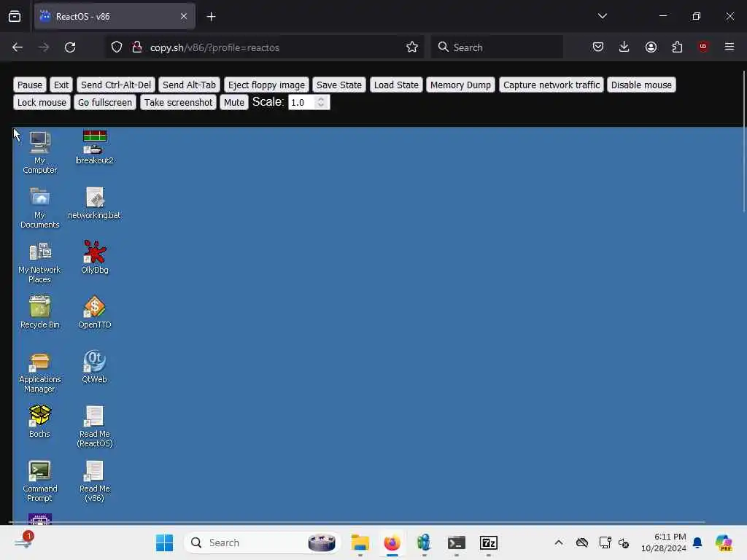Take a screenshot of the emulator

coord(178,102)
